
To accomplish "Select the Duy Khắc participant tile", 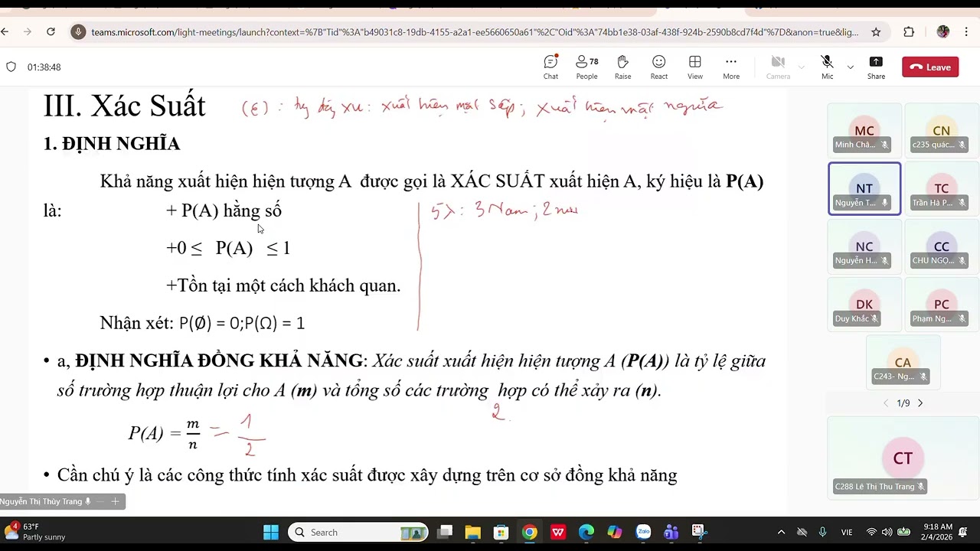I will click(x=864, y=304).
